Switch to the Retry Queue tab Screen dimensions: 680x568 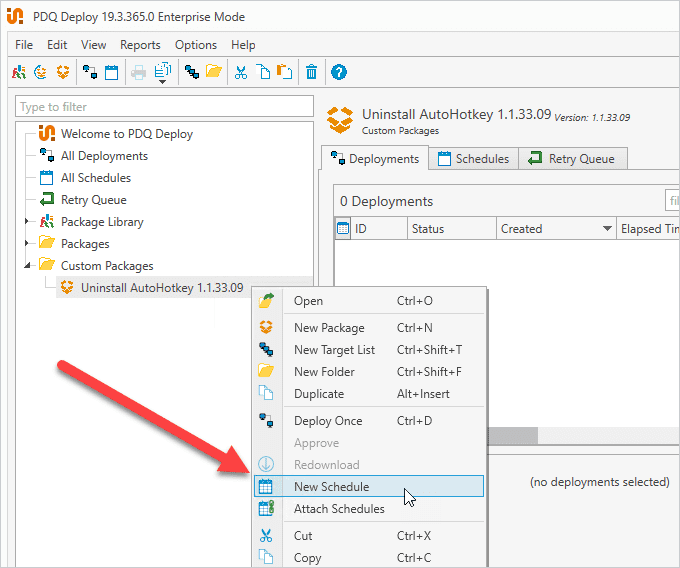coord(572,159)
